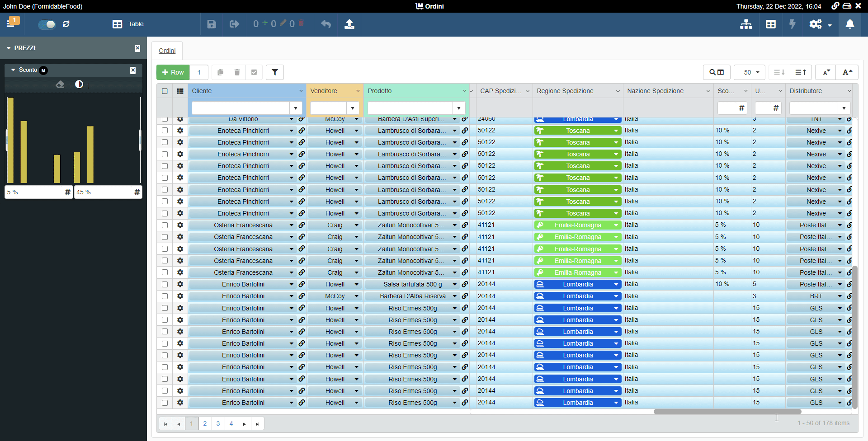Toggle the blue switch in top toolbar
The height and width of the screenshot is (441, 868).
(47, 24)
